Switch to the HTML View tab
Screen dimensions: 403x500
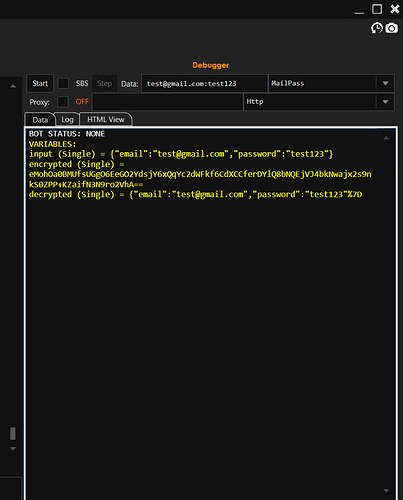106,119
